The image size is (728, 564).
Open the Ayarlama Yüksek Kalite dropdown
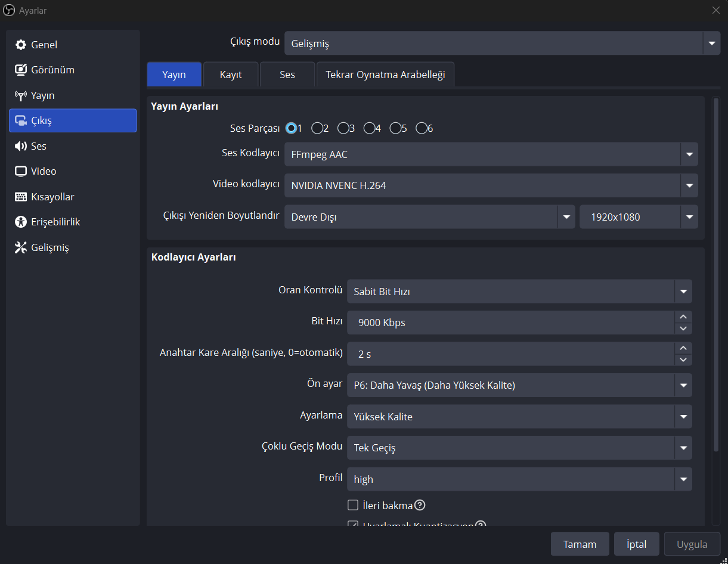pyautogui.click(x=519, y=417)
